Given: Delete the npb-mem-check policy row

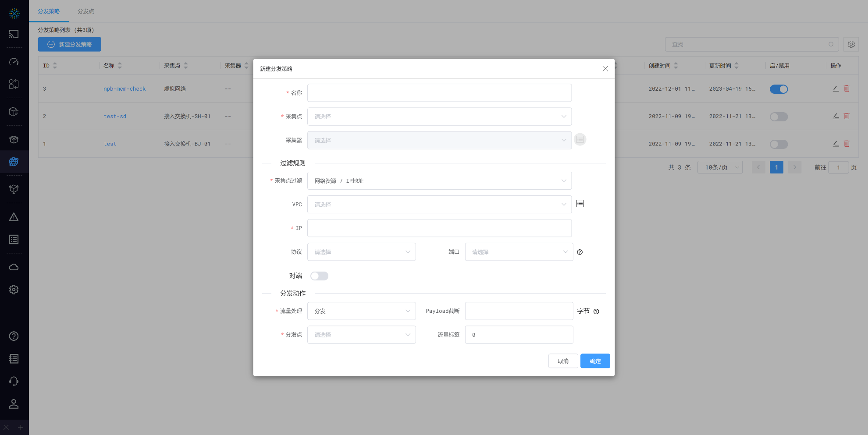Looking at the screenshot, I should point(847,89).
